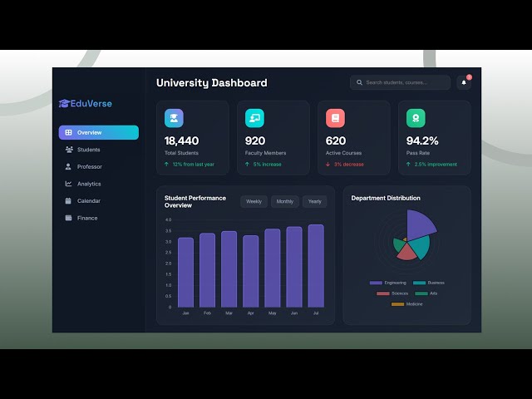This screenshot has height=399, width=532.
Task: Click the search magnifier icon
Action: click(x=359, y=82)
